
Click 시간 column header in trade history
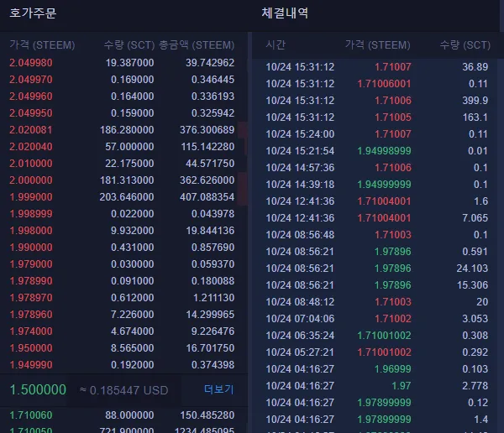(276, 45)
